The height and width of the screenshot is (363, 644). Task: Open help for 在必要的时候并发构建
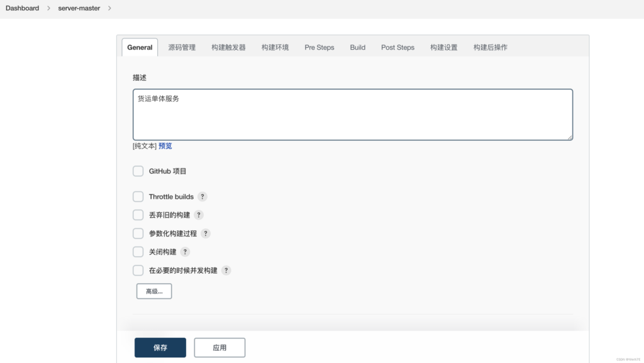(226, 271)
